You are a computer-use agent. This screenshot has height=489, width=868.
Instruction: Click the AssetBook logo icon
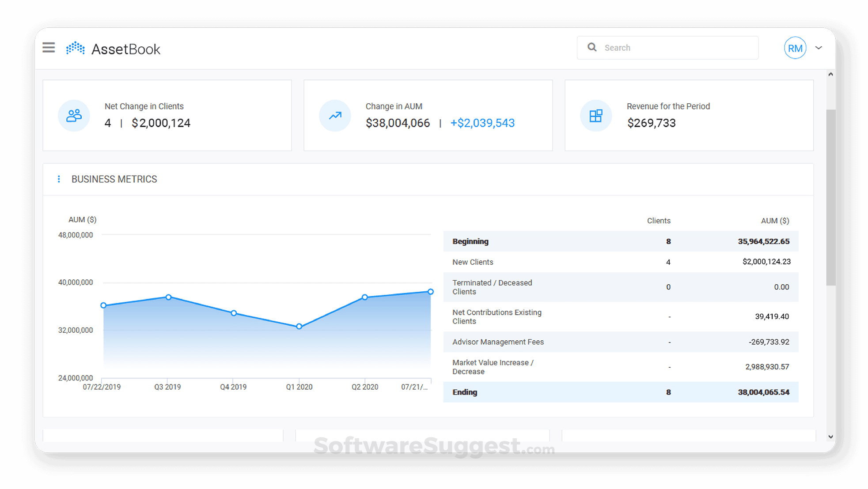pos(74,48)
